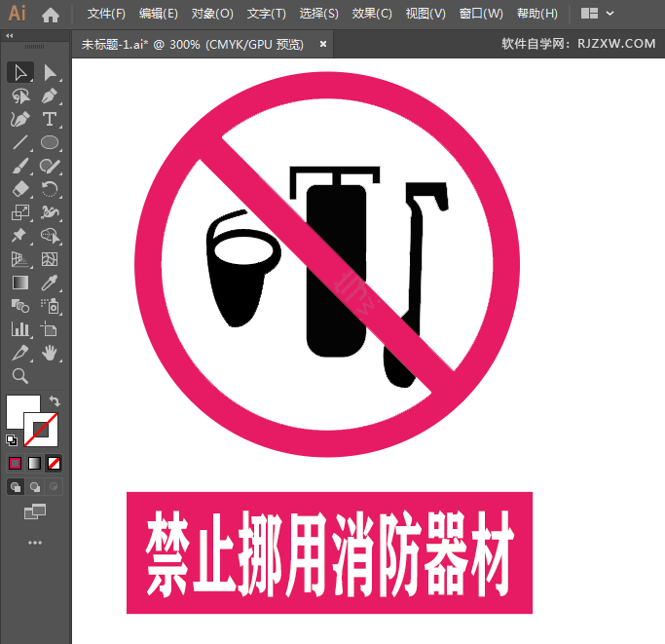Apply solid Color mode button
The image size is (665, 644).
16,463
